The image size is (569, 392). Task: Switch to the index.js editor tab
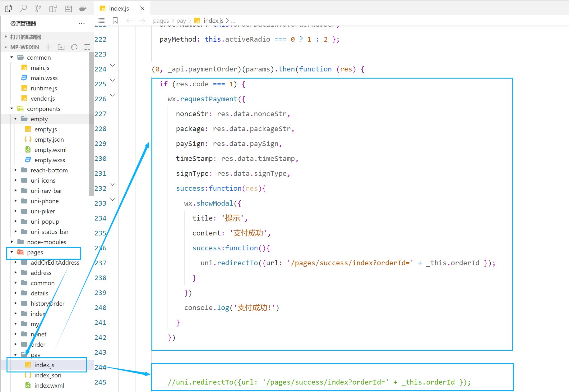click(x=119, y=8)
